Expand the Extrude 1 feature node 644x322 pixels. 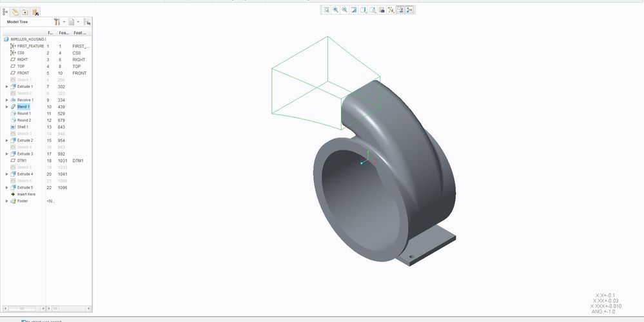6,86
